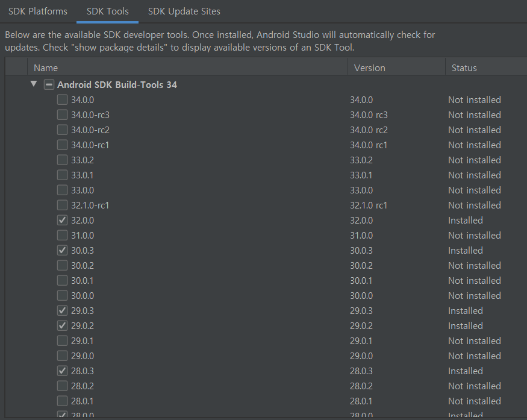
Task: Select the SDK Tools tab
Action: [x=108, y=11]
